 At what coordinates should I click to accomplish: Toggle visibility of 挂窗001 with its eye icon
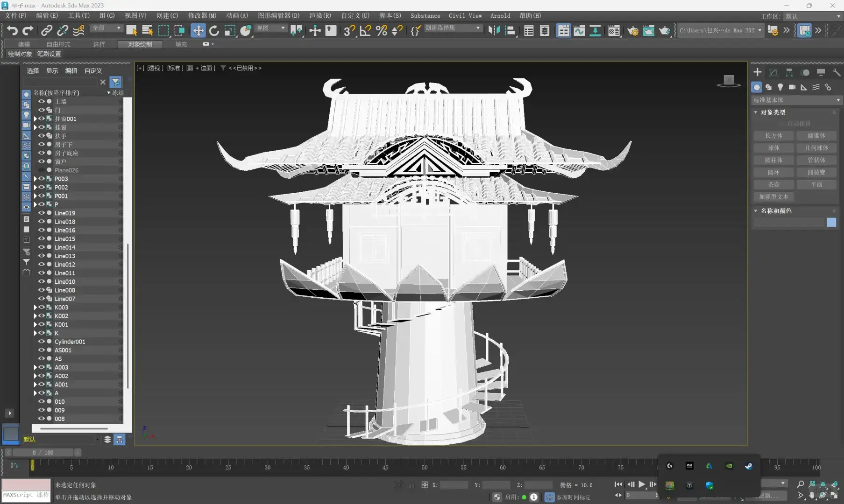pyautogui.click(x=42, y=119)
